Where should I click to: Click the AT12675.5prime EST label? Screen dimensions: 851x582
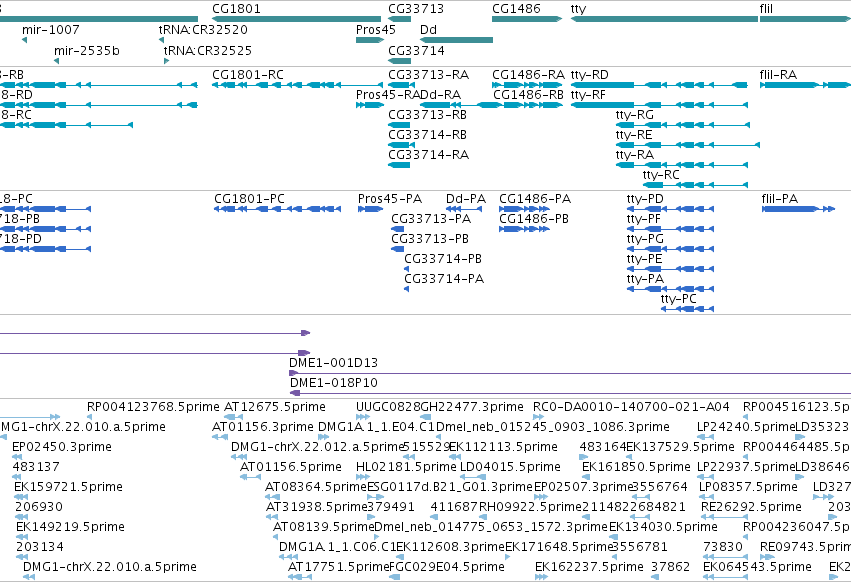pyautogui.click(x=275, y=407)
